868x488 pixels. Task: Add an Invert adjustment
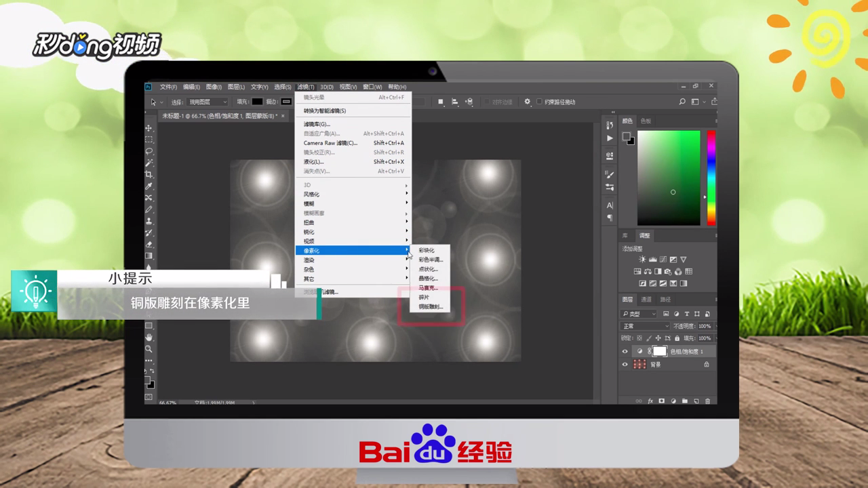click(642, 283)
